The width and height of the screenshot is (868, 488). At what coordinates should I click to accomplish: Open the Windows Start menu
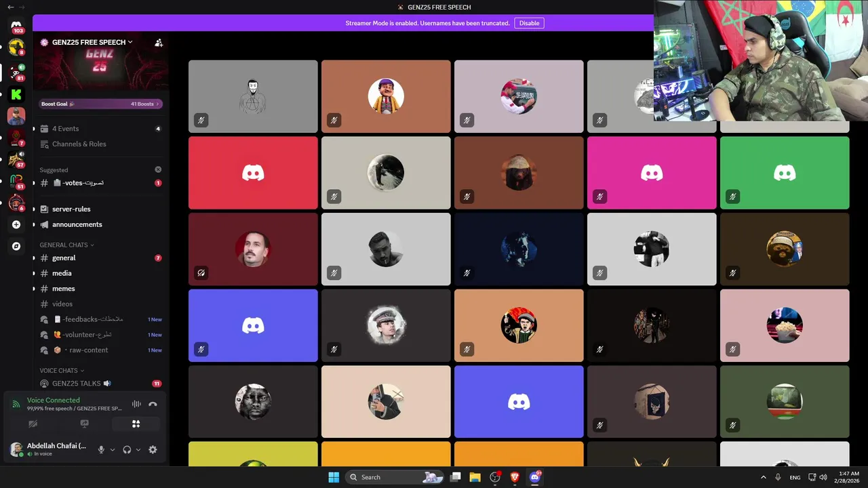tap(334, 477)
